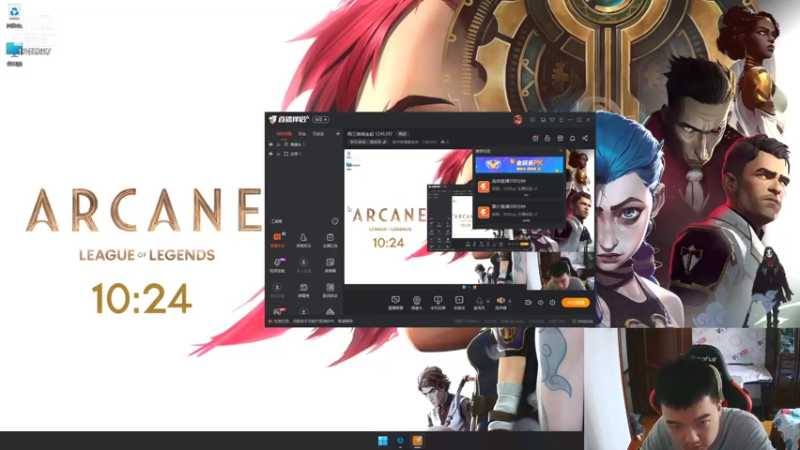
Task: Mute the orange speaker in bottom bar
Action: 501,303
